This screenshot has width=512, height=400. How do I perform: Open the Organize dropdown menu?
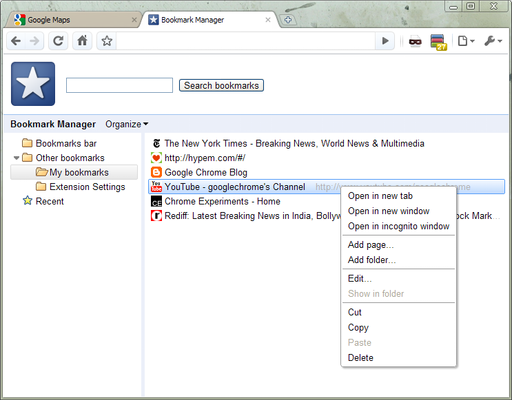(x=127, y=124)
